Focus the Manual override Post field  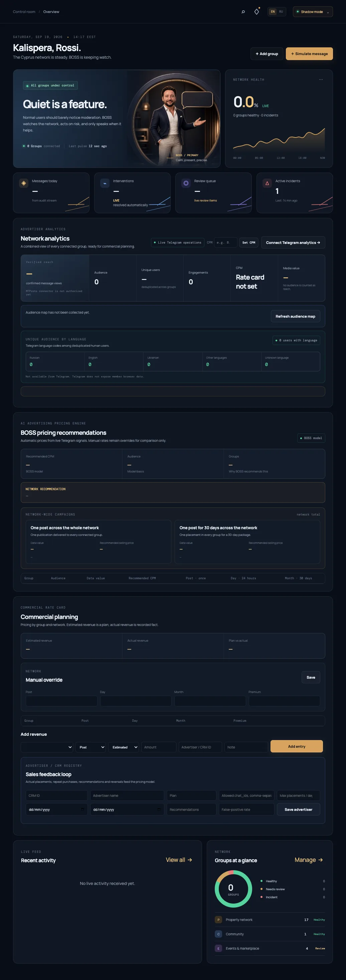click(61, 701)
